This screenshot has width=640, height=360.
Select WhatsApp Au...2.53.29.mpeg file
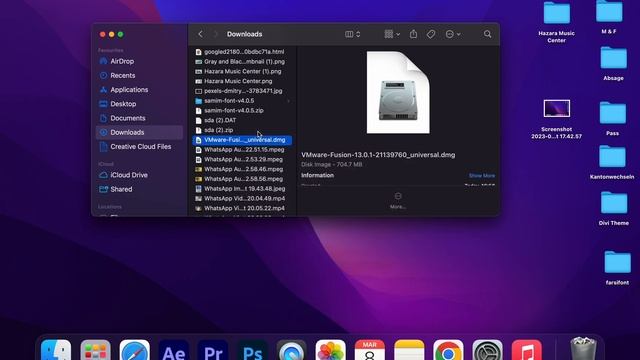tap(242, 160)
